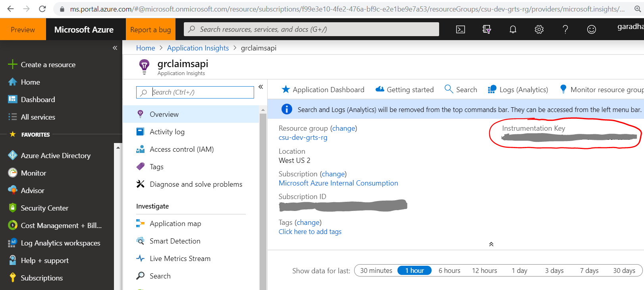644x290 pixels.
Task: Collapse the left portal menu chevron
Action: pos(115,48)
